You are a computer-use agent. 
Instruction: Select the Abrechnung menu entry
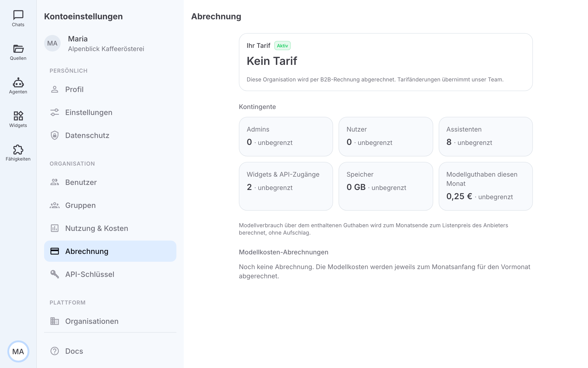tap(110, 251)
